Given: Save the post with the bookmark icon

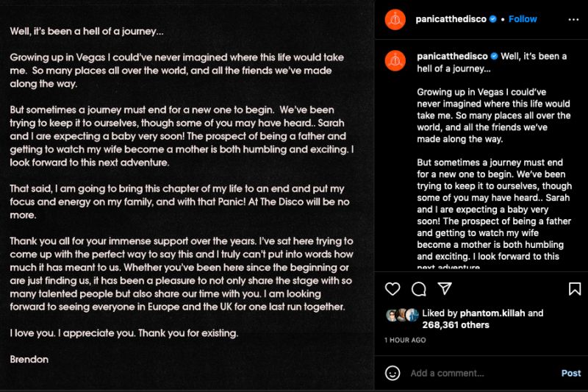Looking at the screenshot, I should coord(575,289).
